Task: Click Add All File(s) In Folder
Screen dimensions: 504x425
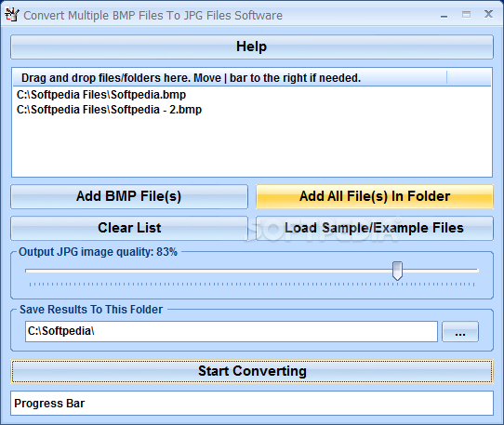Action: 375,196
